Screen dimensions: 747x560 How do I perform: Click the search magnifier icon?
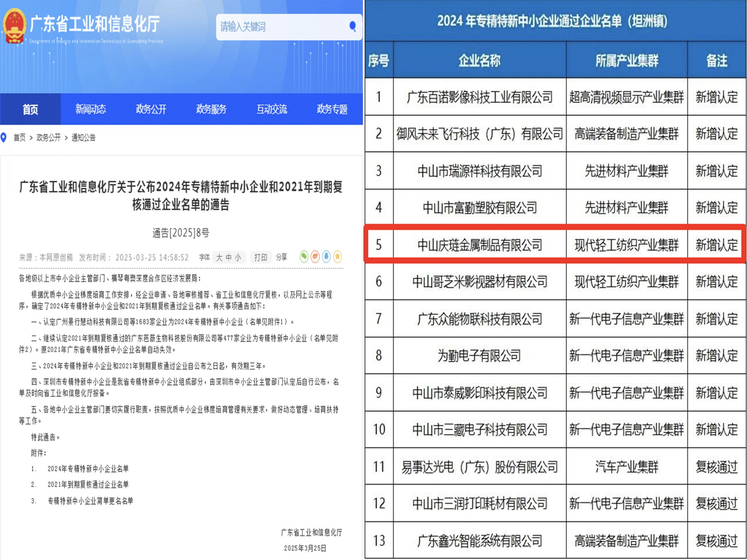352,26
